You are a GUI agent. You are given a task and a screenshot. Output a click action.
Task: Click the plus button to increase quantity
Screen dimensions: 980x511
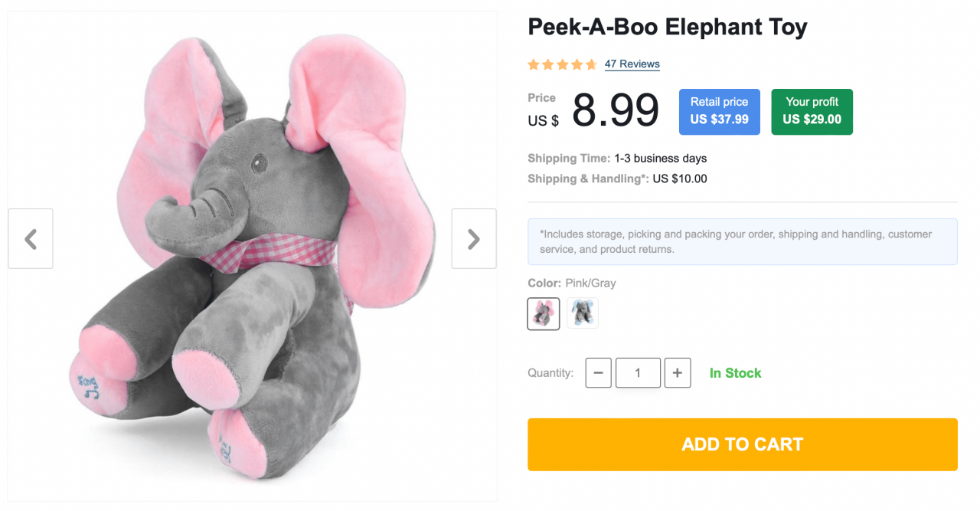point(678,372)
